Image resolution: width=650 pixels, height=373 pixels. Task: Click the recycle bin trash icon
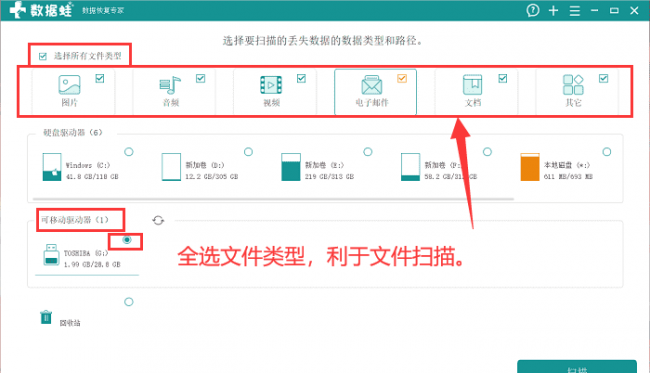coord(46,317)
